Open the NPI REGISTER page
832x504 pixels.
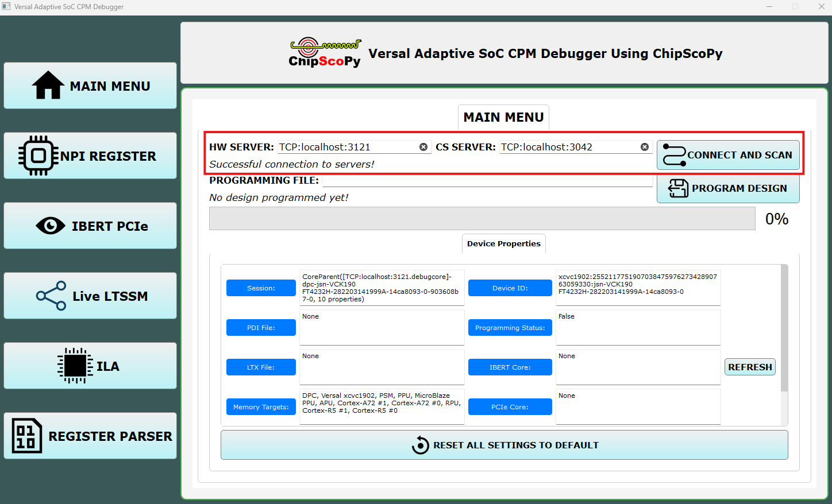click(90, 156)
